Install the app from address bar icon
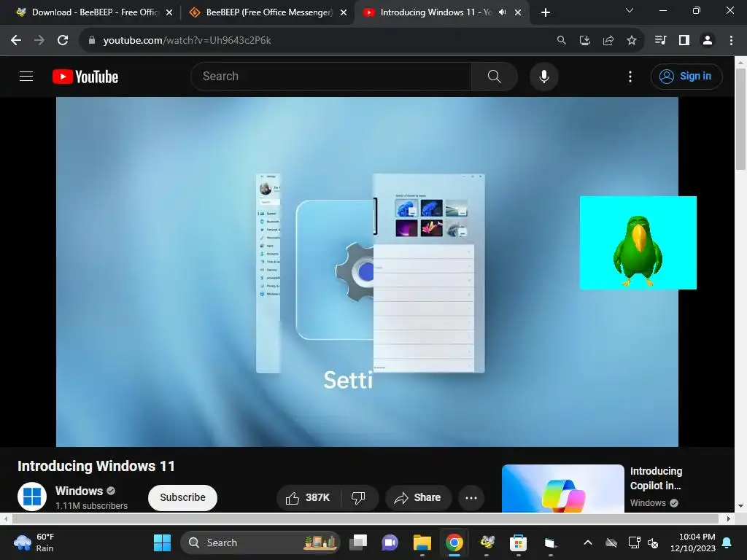 click(585, 41)
